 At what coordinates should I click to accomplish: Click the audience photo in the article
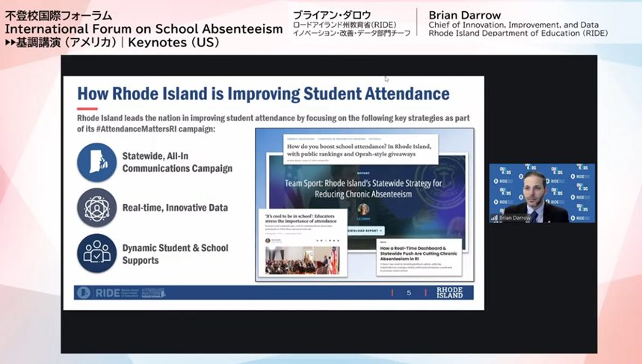click(x=303, y=260)
